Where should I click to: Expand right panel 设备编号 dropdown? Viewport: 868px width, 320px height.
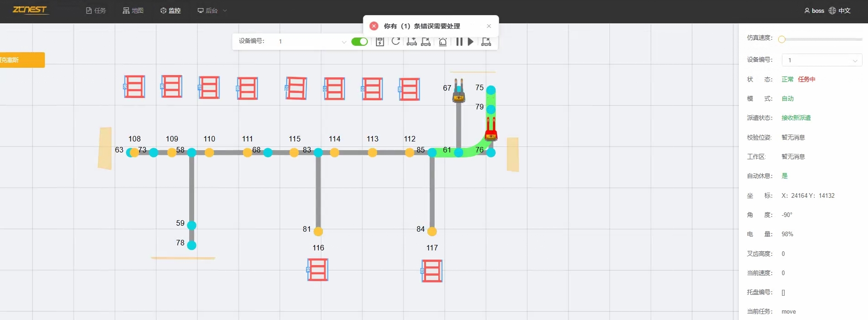point(822,60)
